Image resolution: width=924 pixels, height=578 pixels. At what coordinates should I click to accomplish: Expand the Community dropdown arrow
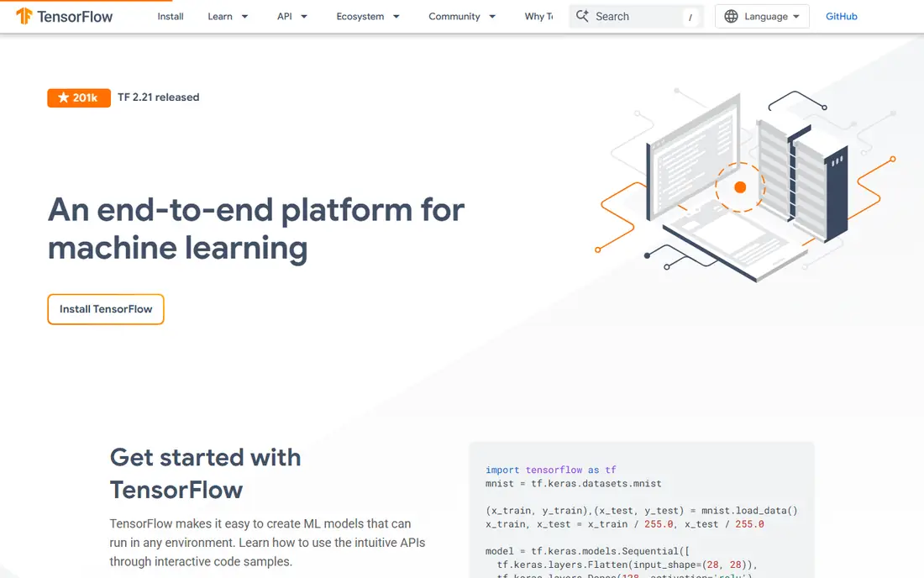point(492,17)
